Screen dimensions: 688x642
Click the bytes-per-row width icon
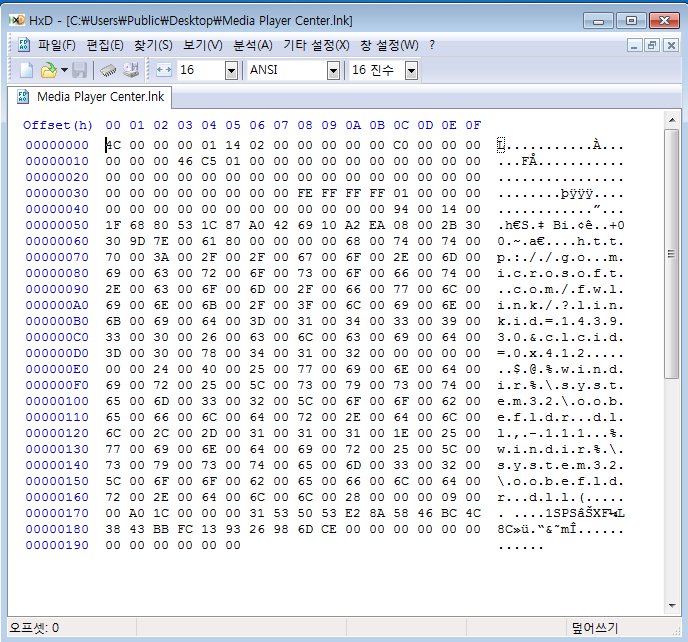pyautogui.click(x=164, y=70)
